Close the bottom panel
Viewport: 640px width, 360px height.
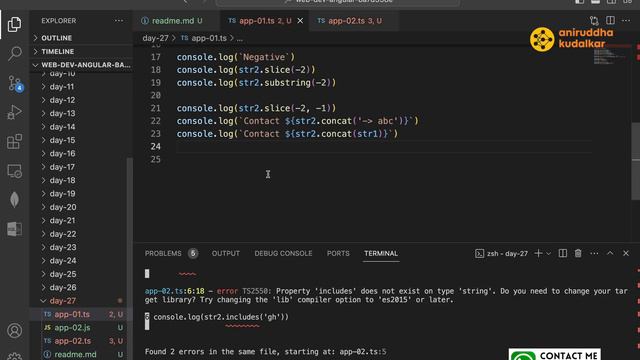pyautogui.click(x=626, y=253)
